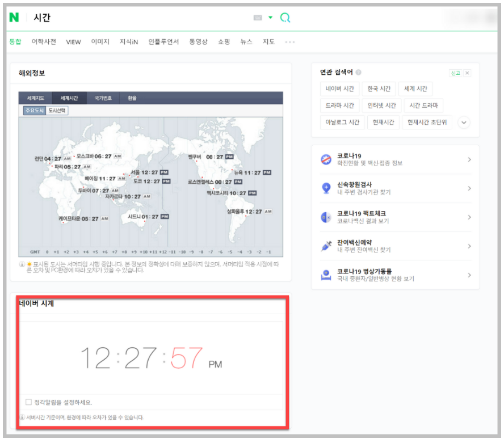Open the 잔여백신예약 row chevron
504x443 pixels.
coord(469,246)
